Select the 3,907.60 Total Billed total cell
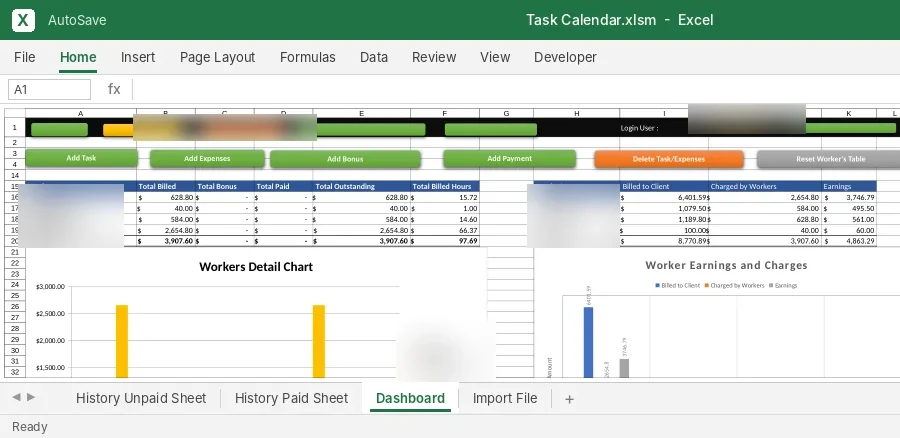This screenshot has height=438, width=900. click(166, 241)
